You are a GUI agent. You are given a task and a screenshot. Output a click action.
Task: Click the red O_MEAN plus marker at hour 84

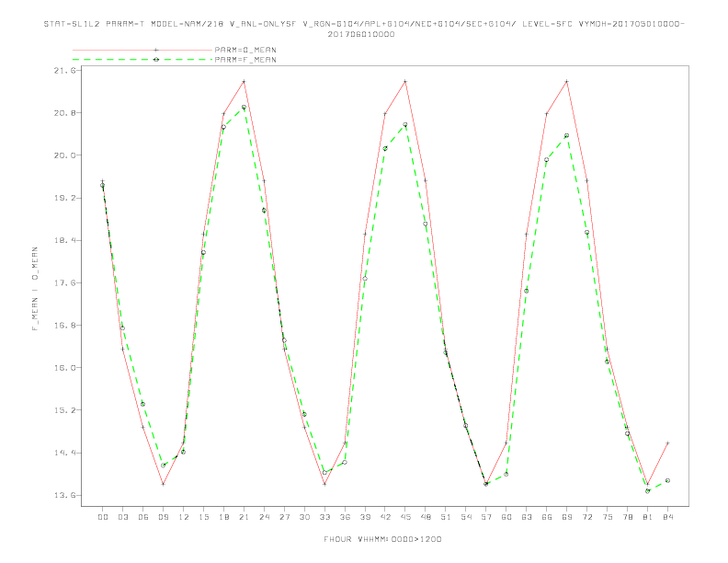coord(667,443)
